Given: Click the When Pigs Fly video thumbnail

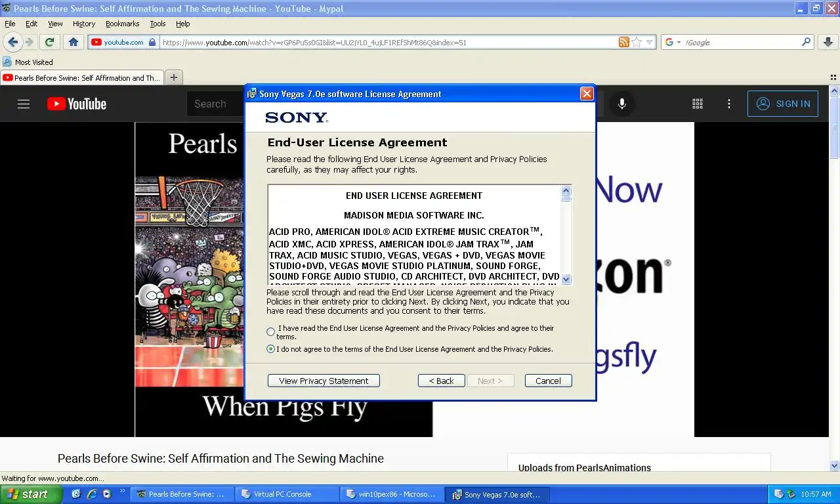Looking at the screenshot, I should pyautogui.click(x=190, y=280).
